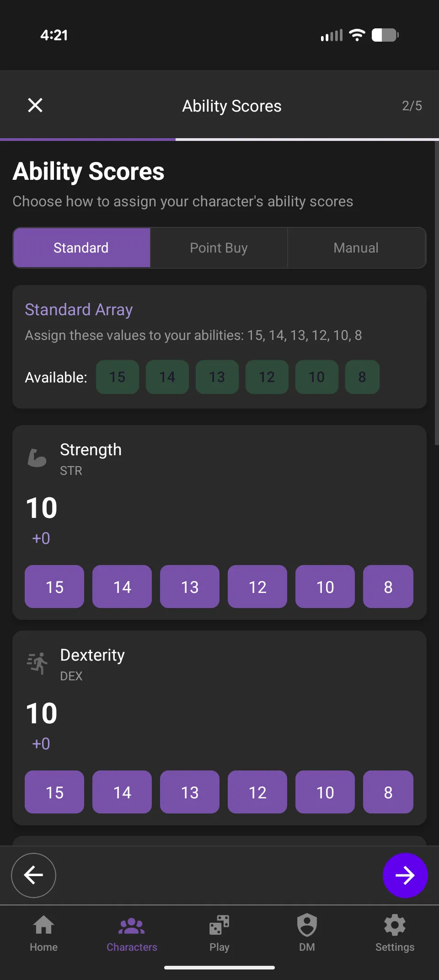
Task: Assign 12 to Dexterity
Action: [x=257, y=792]
